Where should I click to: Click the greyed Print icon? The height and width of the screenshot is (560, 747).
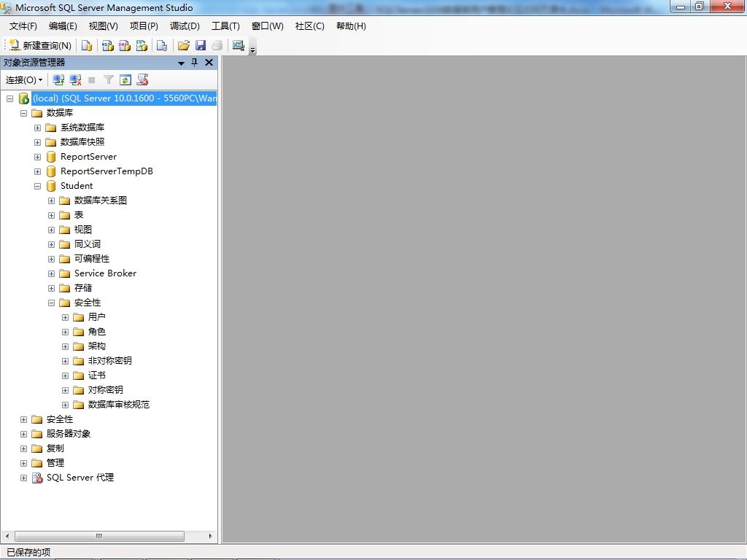[217, 45]
